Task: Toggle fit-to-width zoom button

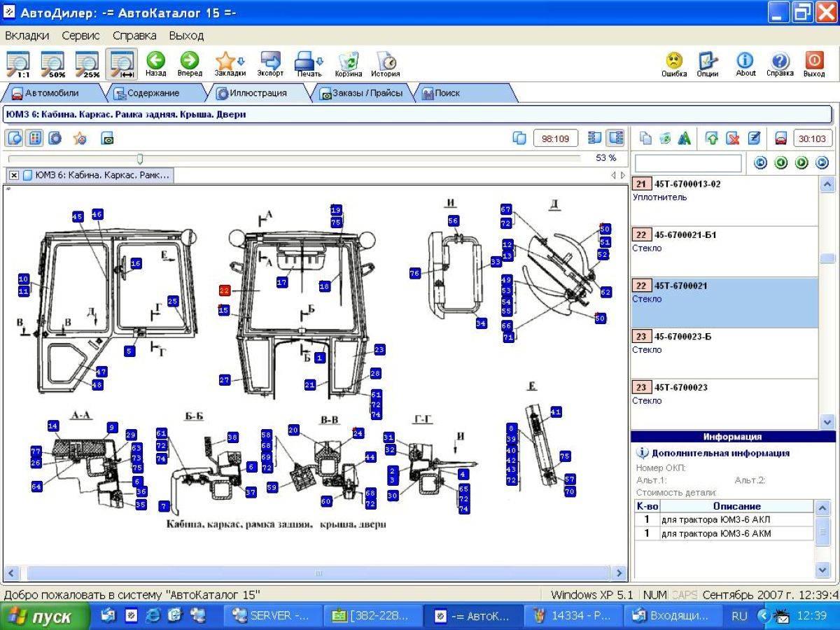Action: tap(121, 64)
